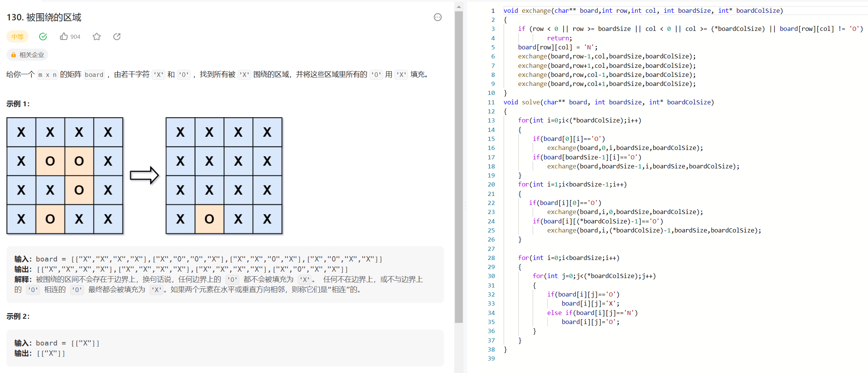Click the void solve declaration on line 11

pyautogui.click(x=609, y=102)
